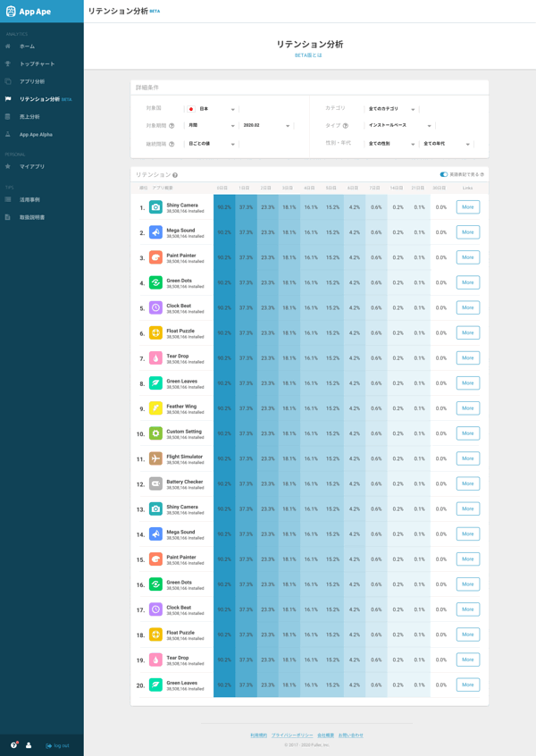This screenshot has height=756, width=536.
Task: Click the help icon beside リテンション heading
Action: tap(175, 175)
